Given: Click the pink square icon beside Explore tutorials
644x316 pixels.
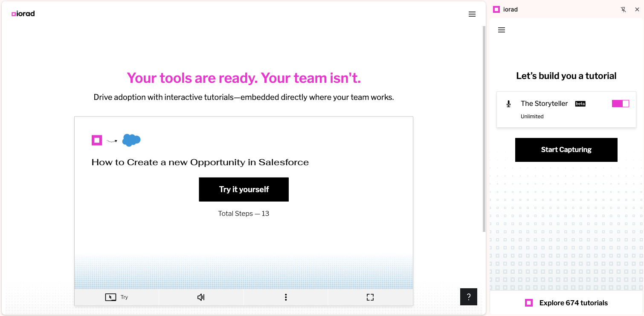Looking at the screenshot, I should click(529, 303).
